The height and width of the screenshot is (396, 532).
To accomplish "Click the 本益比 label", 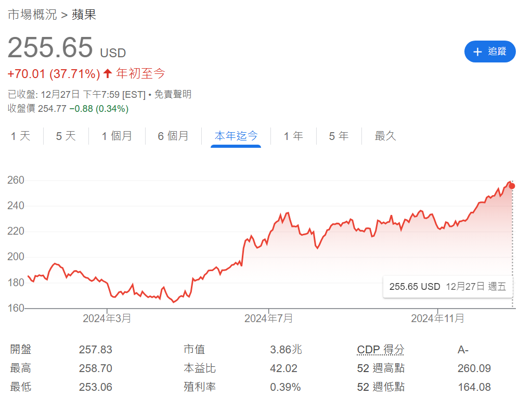I will (x=200, y=368).
